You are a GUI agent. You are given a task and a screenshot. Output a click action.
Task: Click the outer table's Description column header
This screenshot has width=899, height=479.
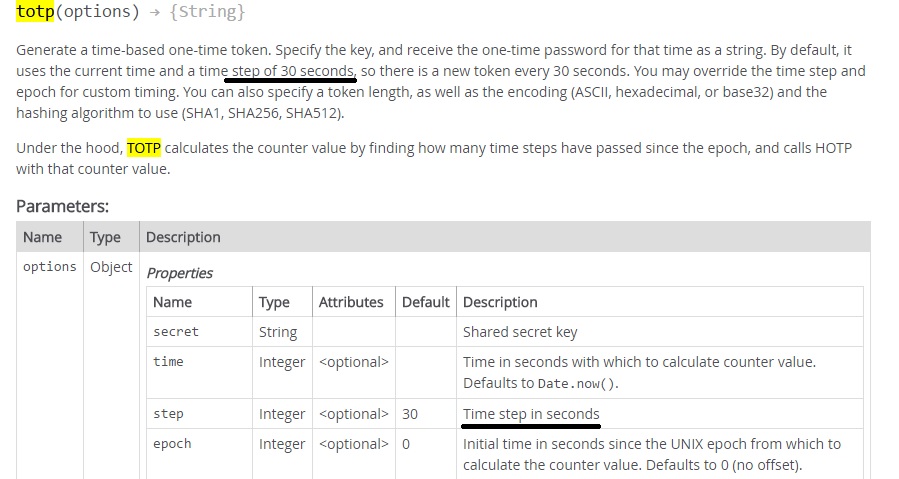(183, 237)
